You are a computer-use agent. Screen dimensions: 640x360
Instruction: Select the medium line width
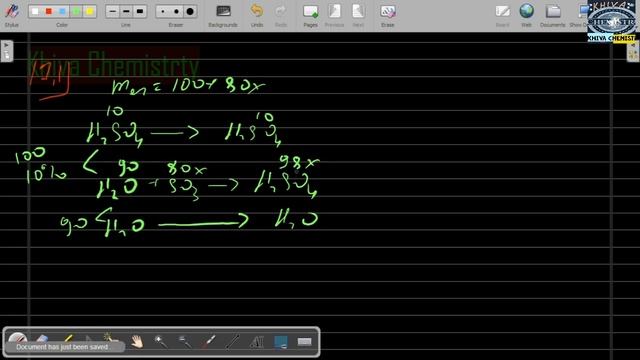point(126,11)
